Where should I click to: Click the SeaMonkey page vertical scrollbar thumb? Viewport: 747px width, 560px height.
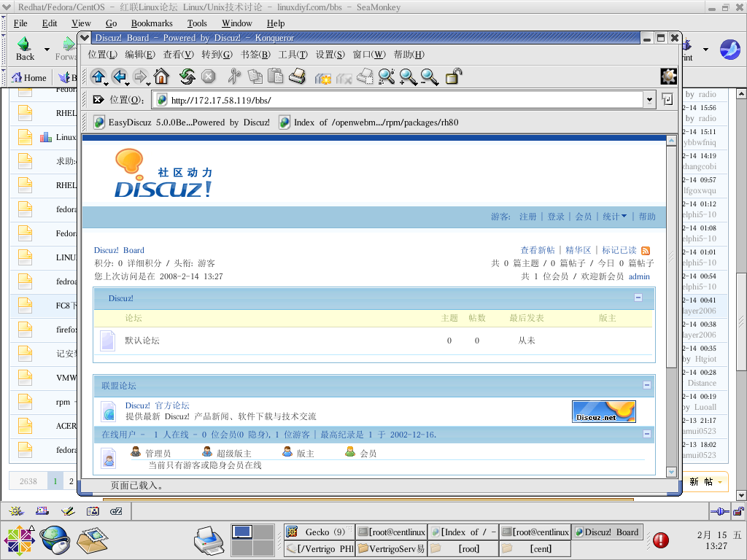click(741, 322)
